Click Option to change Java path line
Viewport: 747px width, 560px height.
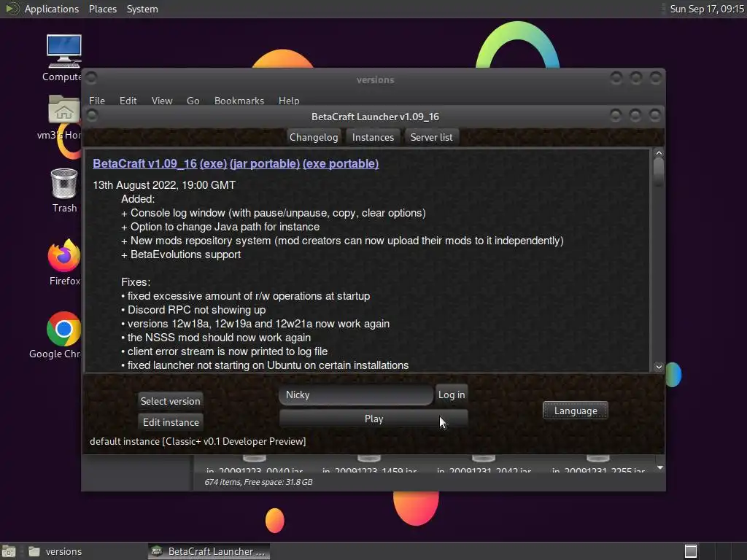(220, 227)
